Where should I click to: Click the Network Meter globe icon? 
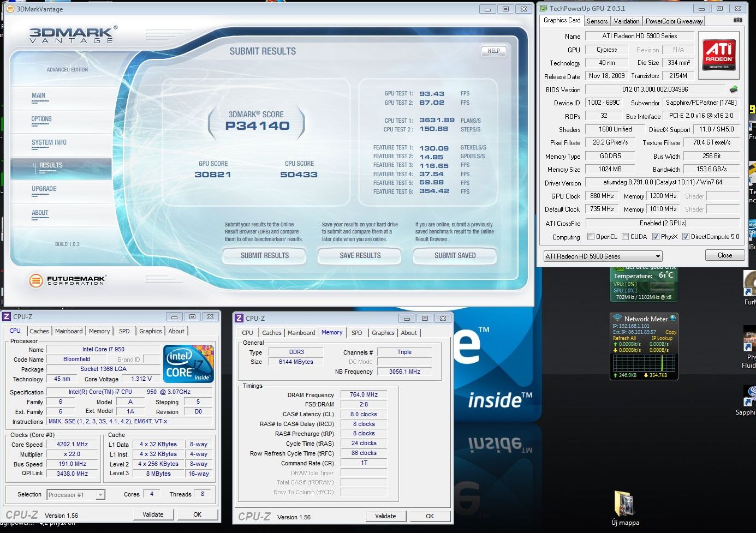tap(672, 318)
